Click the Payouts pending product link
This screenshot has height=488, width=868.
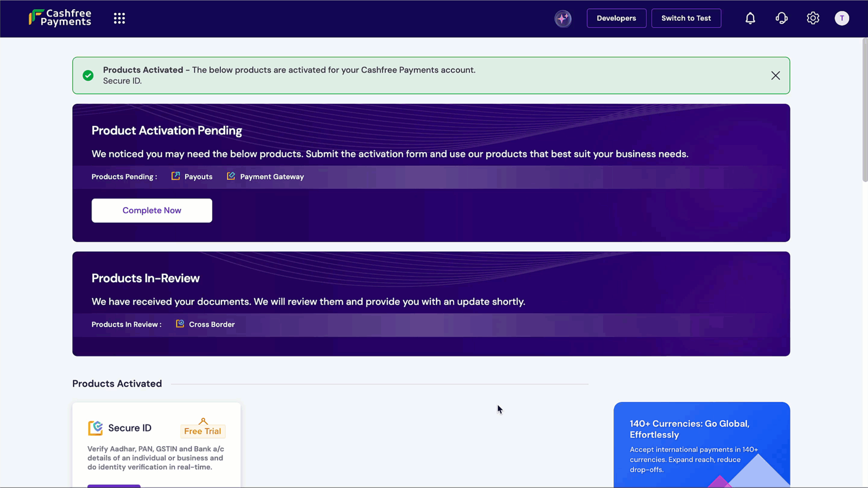coord(198,177)
